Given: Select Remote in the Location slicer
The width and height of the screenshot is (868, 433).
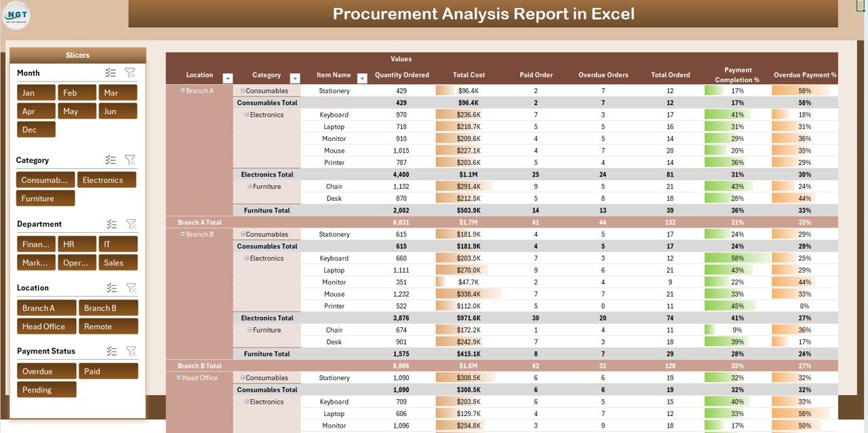Looking at the screenshot, I should point(108,326).
